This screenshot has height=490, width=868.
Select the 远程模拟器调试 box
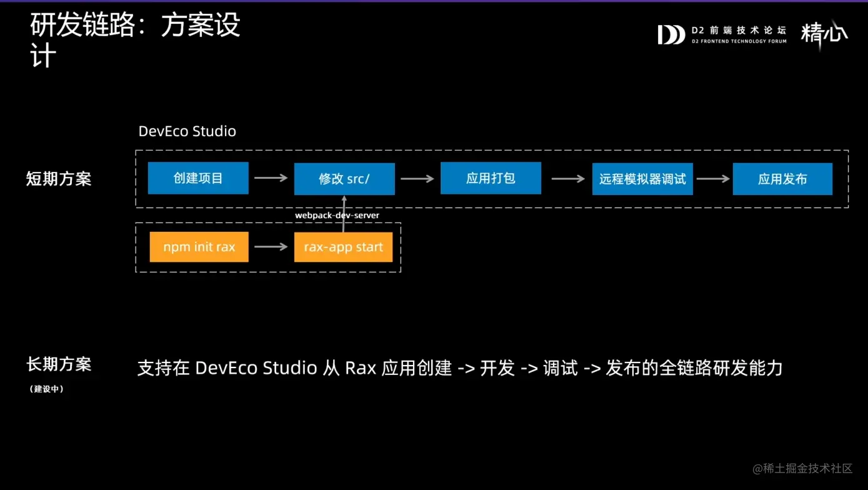[642, 179]
